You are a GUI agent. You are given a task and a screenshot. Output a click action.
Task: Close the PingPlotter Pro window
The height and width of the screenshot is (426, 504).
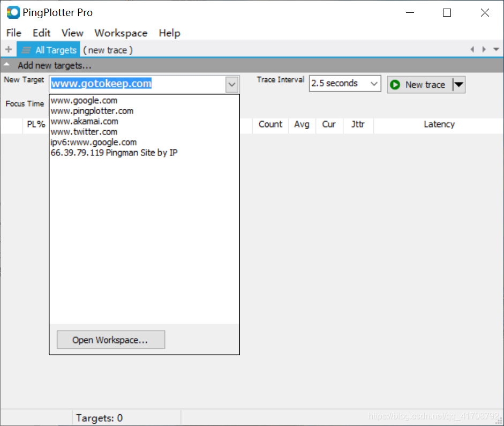coord(485,13)
